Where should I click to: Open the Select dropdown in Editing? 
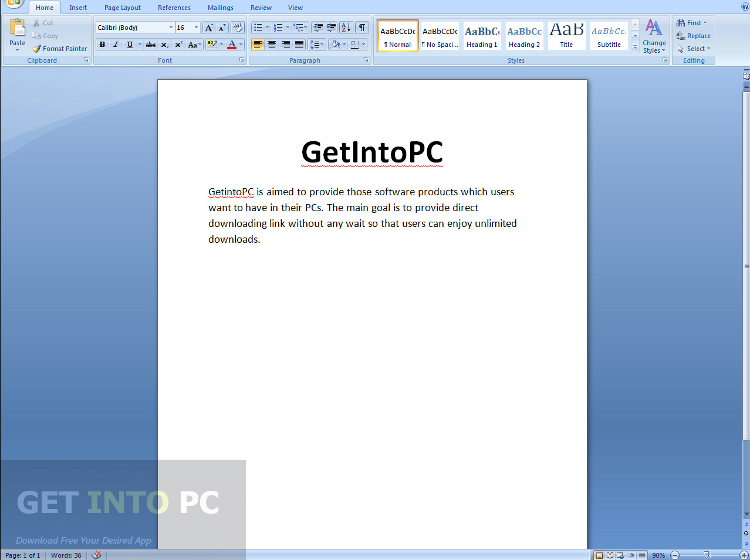[694, 49]
